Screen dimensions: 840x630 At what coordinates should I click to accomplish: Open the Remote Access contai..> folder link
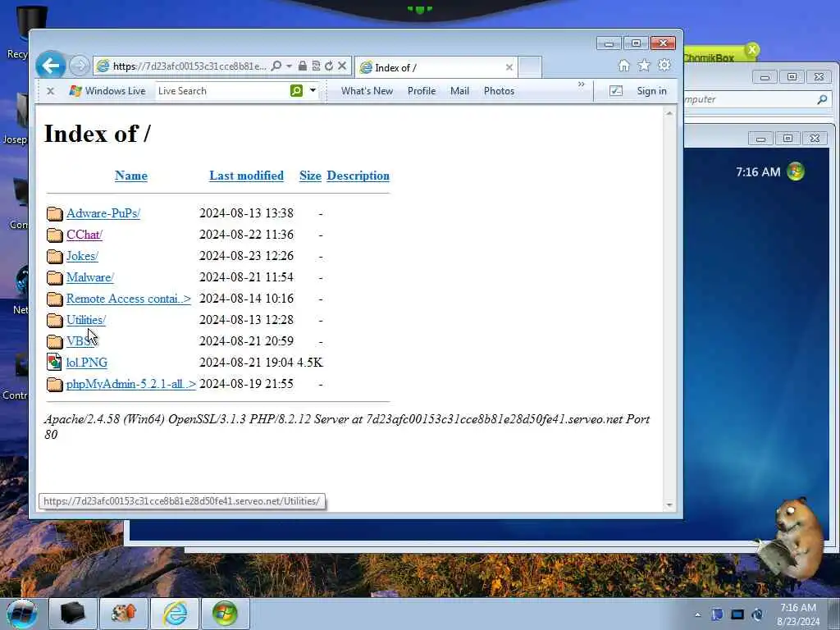pos(129,299)
